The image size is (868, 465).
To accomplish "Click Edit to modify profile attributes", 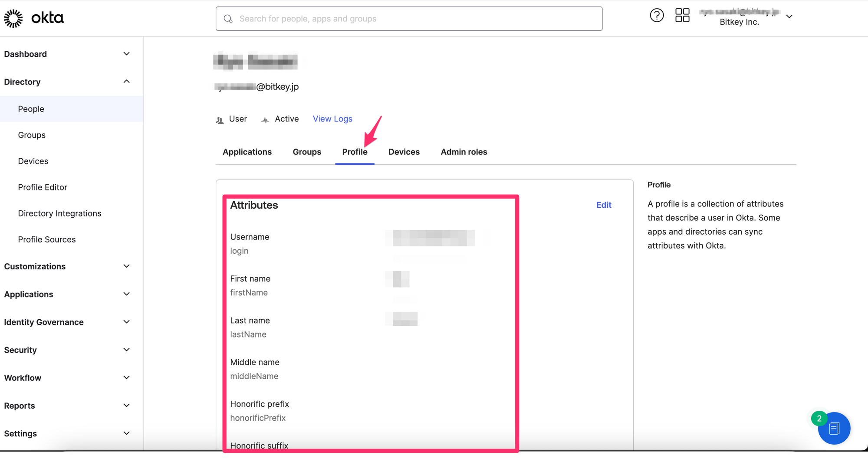I will pos(604,205).
